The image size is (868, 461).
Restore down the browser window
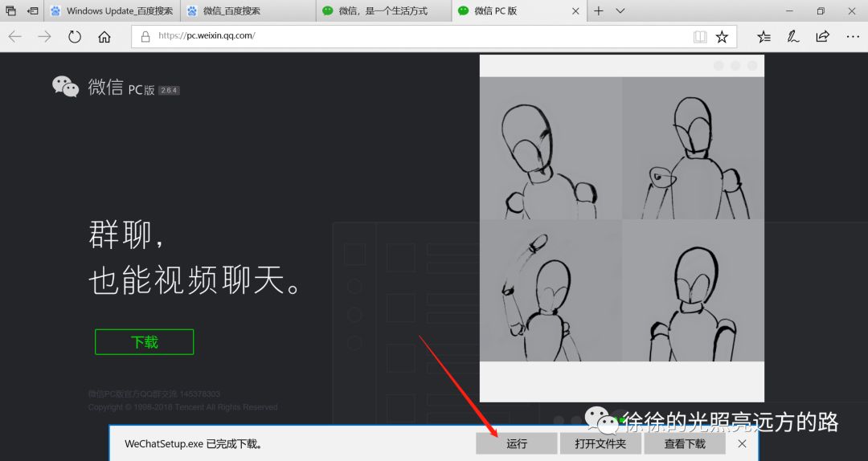click(x=821, y=10)
